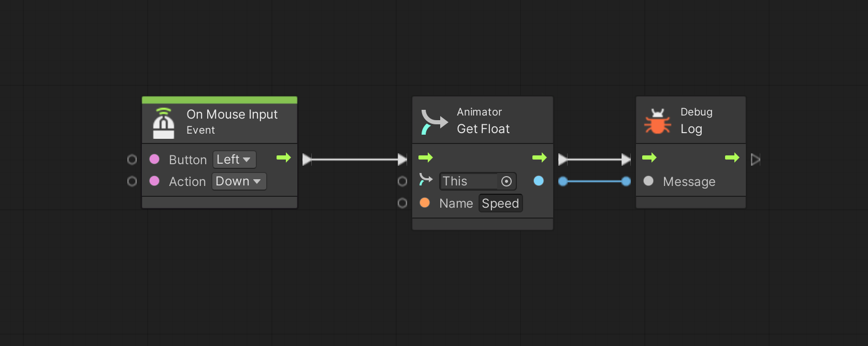Open the Action dropdown set to Down
Viewport: 868px width, 346px height.
(x=239, y=181)
